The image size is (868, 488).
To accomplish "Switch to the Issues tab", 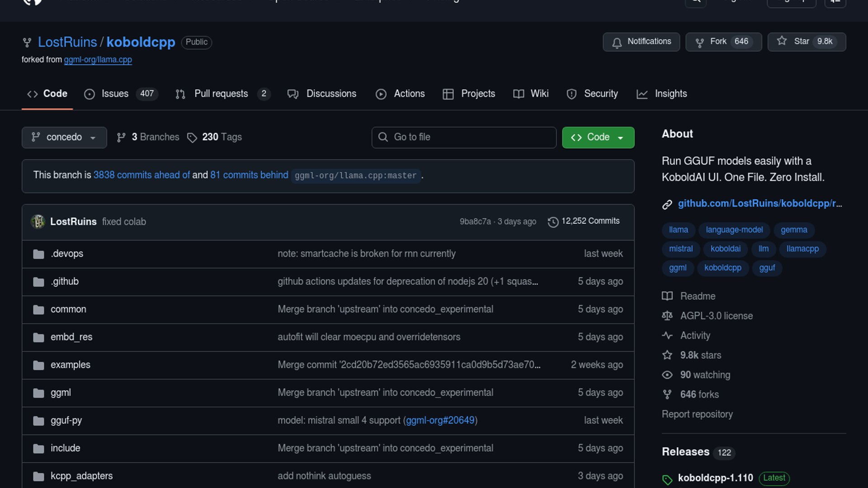I will [x=115, y=94].
